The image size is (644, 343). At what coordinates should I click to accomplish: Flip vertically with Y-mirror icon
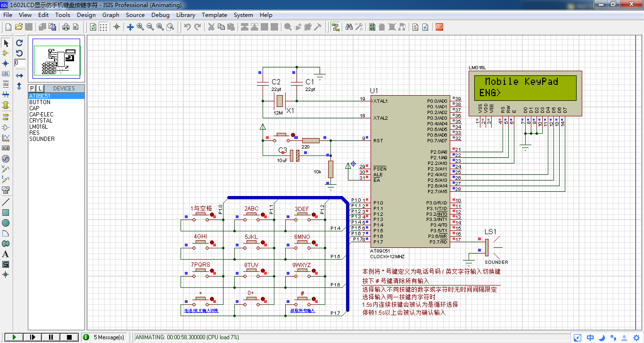pyautogui.click(x=19, y=86)
